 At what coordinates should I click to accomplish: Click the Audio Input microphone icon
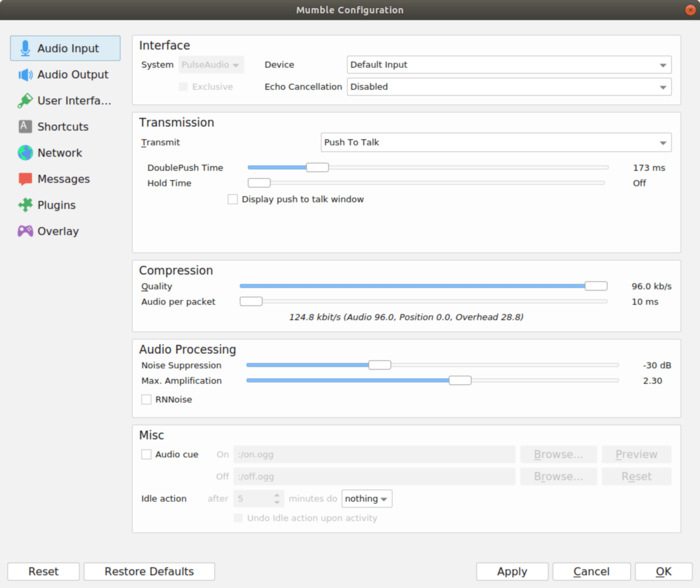click(25, 48)
